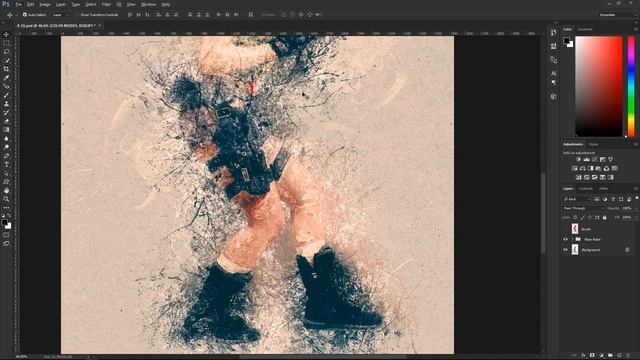The image size is (640, 360).
Task: Select the Horizontal Type tool
Action: 6,164
